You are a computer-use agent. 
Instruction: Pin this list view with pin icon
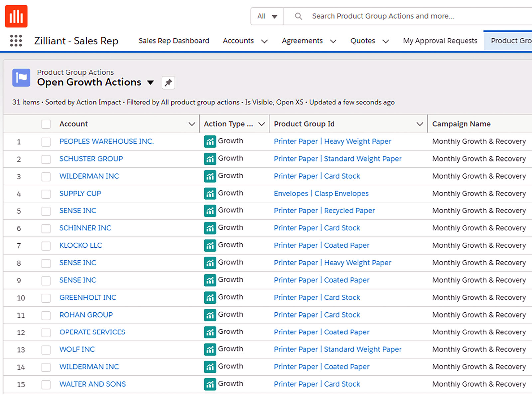pos(168,82)
